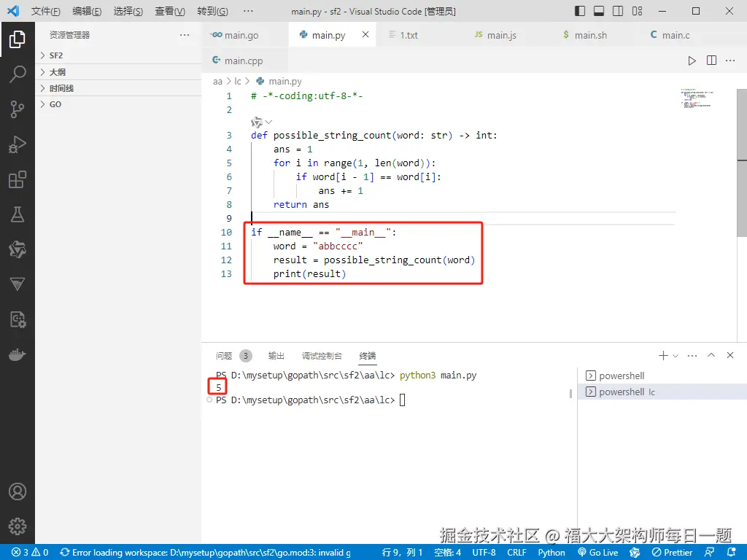This screenshot has width=747, height=560.
Task: Click the main.py breadcrumb segment
Action: click(x=279, y=82)
